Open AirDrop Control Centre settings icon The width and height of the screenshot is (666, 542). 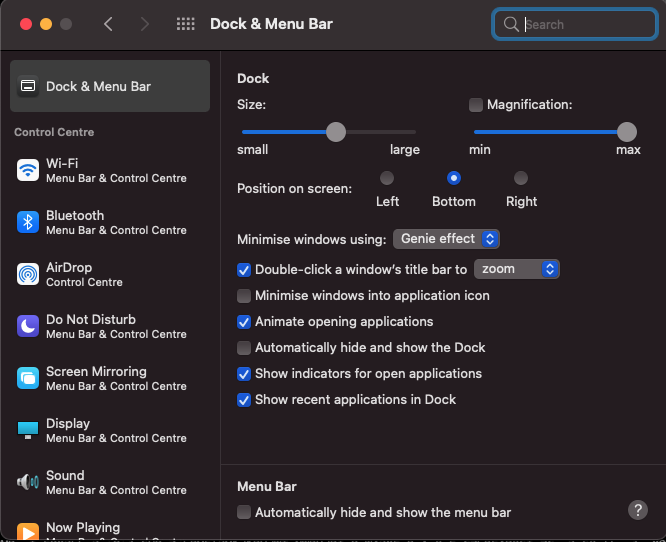[28, 274]
